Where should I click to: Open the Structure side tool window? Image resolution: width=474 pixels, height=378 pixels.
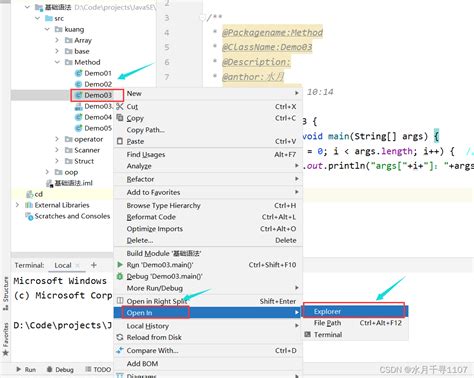coord(6,293)
